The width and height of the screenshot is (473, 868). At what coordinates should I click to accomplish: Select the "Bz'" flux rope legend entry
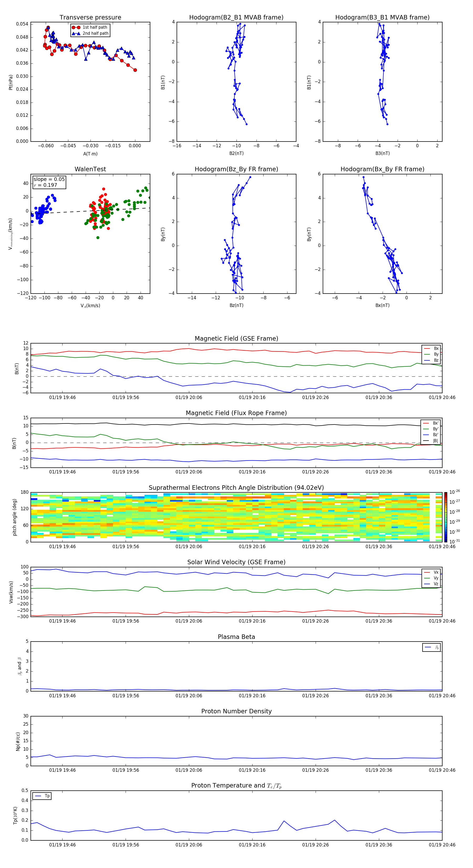click(431, 435)
